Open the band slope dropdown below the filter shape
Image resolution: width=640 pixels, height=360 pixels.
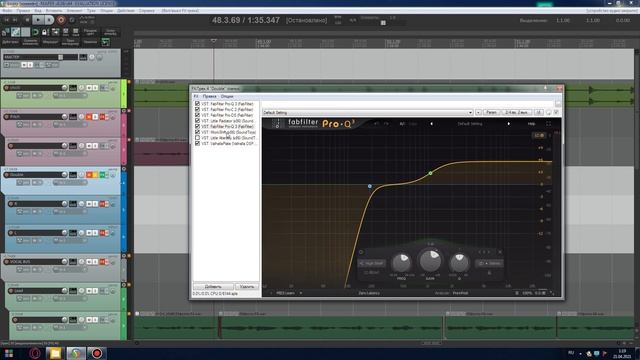pyautogui.click(x=371, y=272)
